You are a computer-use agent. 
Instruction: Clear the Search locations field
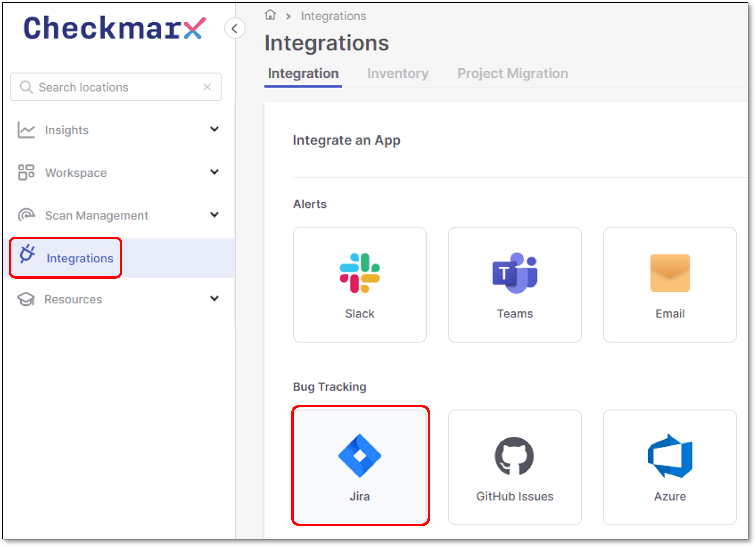pyautogui.click(x=207, y=87)
